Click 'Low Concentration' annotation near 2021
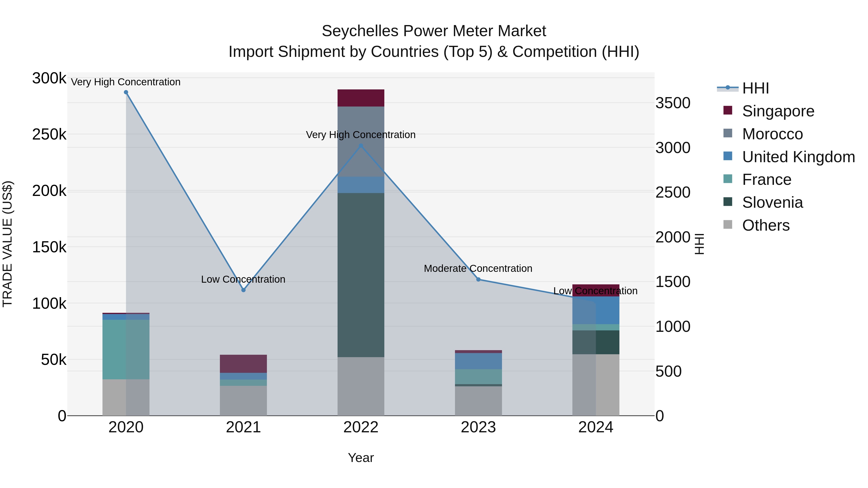This screenshot has height=488, width=868. pyautogui.click(x=243, y=279)
